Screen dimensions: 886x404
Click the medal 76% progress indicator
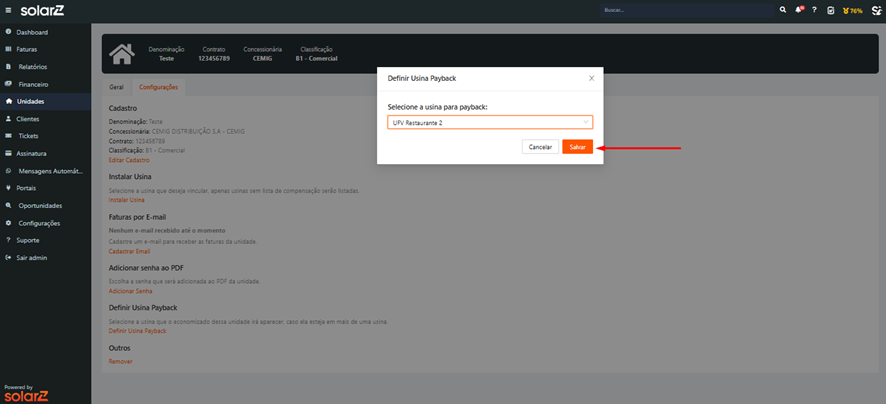pos(852,10)
